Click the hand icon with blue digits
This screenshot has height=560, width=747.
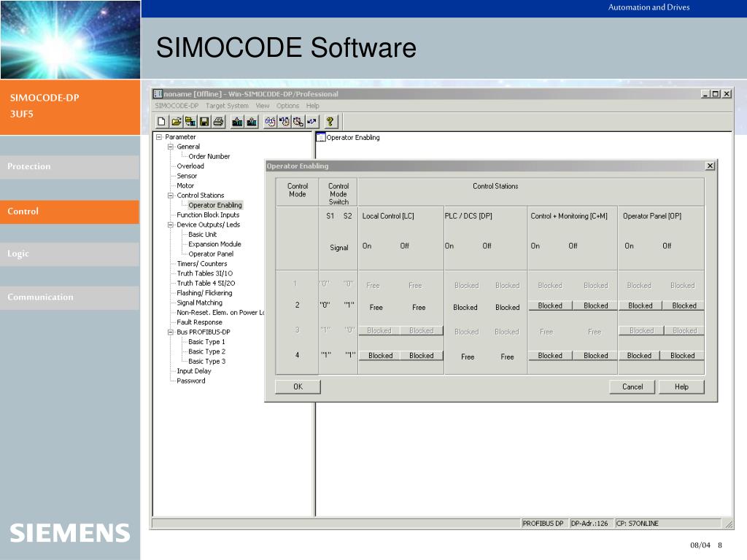point(270,122)
